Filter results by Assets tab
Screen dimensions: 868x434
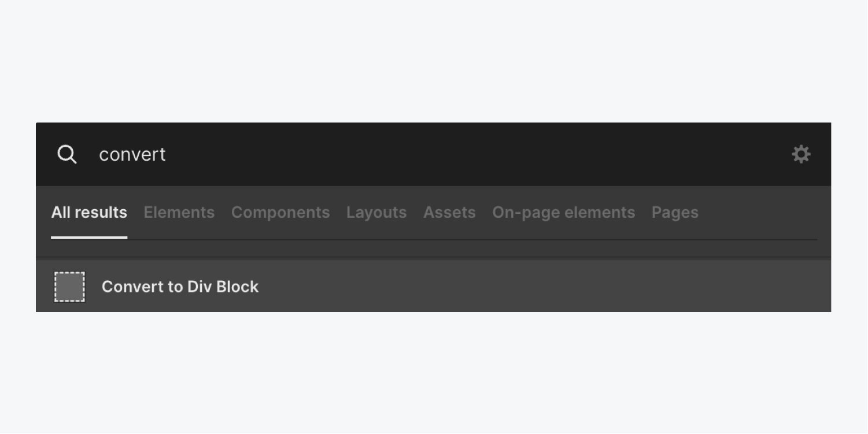click(449, 213)
